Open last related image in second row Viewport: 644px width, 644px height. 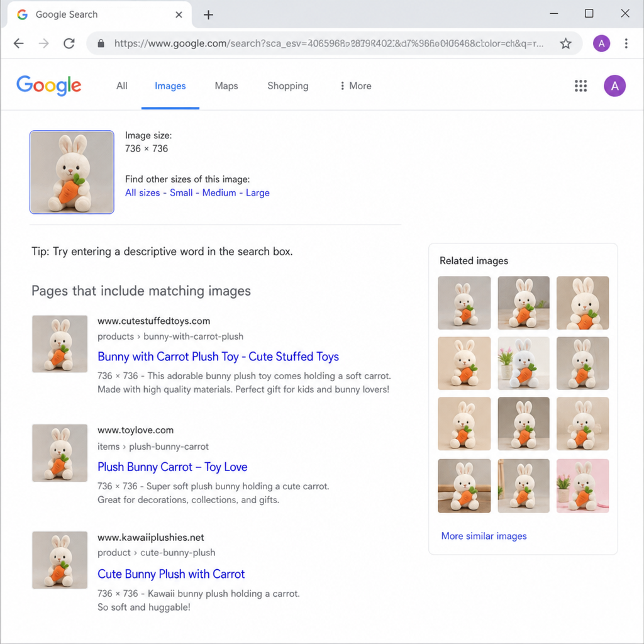pos(582,364)
